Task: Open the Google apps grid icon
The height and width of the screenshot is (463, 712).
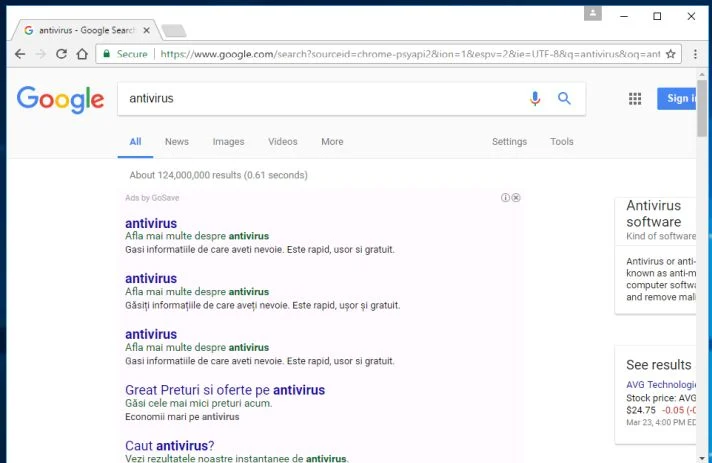Action: 635,99
